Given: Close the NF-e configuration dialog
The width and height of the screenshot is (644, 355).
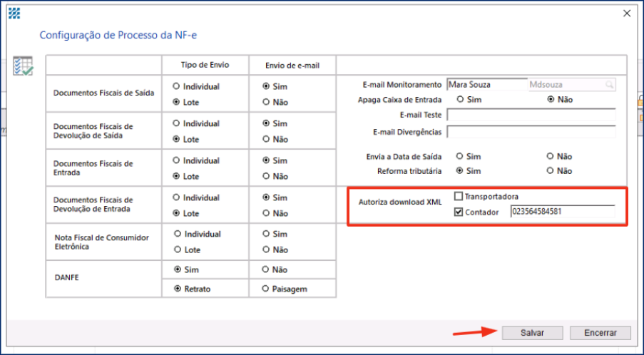Looking at the screenshot, I should (x=627, y=13).
